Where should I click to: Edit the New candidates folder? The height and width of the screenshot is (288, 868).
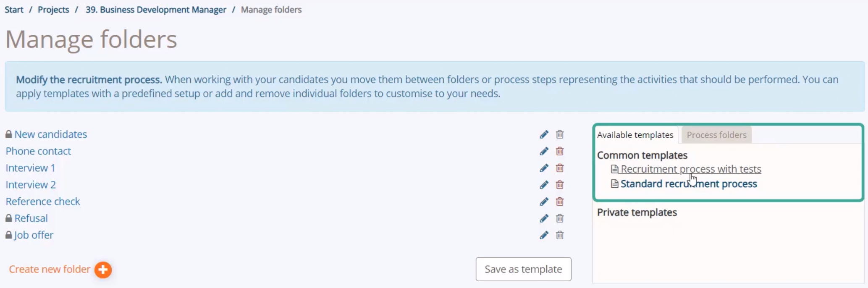[544, 134]
